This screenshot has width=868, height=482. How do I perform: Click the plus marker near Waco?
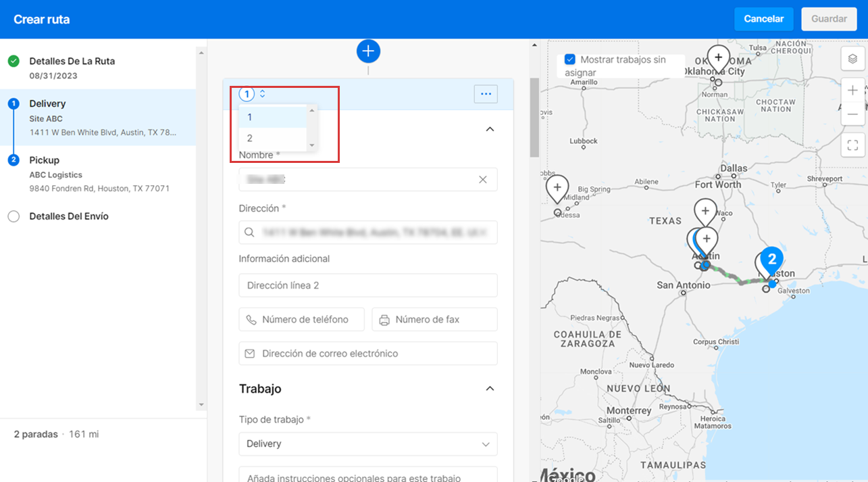(x=705, y=212)
